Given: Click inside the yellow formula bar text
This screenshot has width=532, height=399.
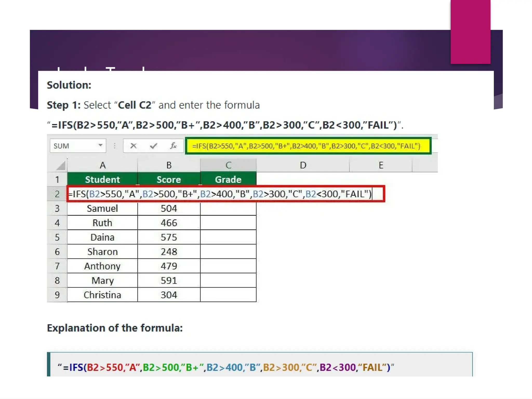Looking at the screenshot, I should click(x=306, y=146).
